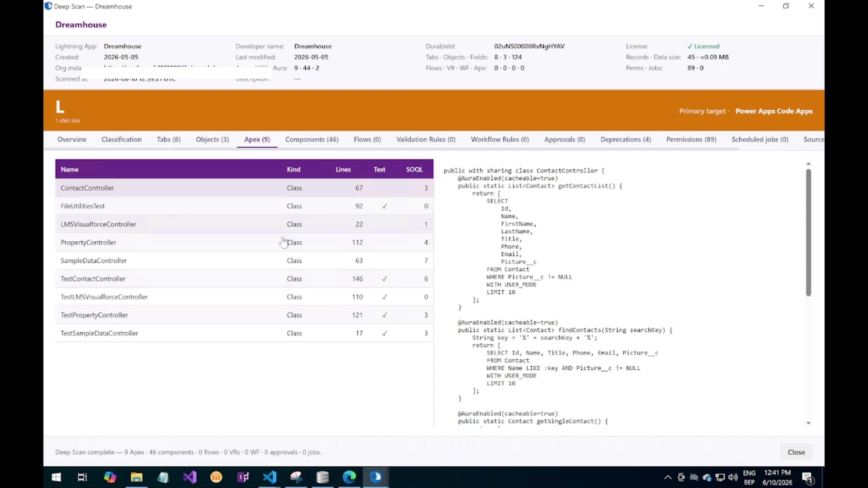868x488 pixels.
Task: Select the ContactController row
Action: coord(244,188)
